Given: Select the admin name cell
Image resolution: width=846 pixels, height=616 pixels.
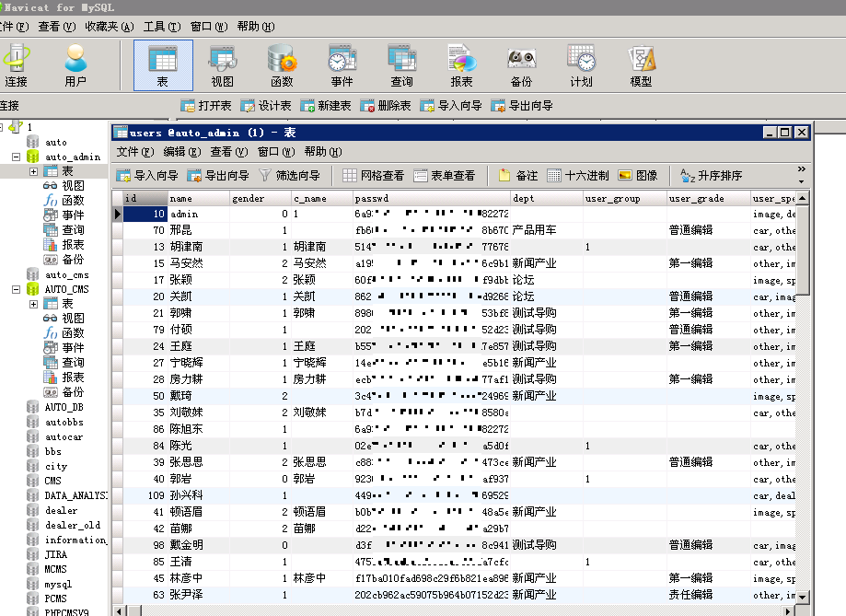Looking at the screenshot, I should tap(199, 214).
